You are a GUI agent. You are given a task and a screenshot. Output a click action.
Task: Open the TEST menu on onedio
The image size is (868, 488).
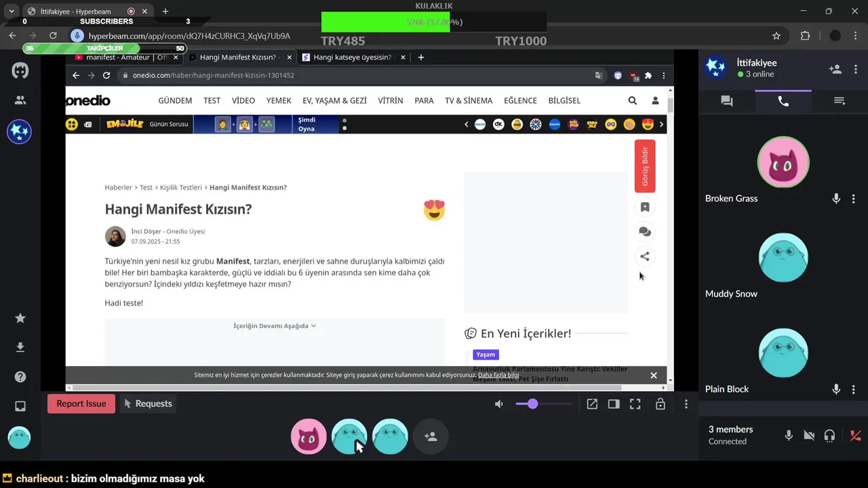point(212,100)
